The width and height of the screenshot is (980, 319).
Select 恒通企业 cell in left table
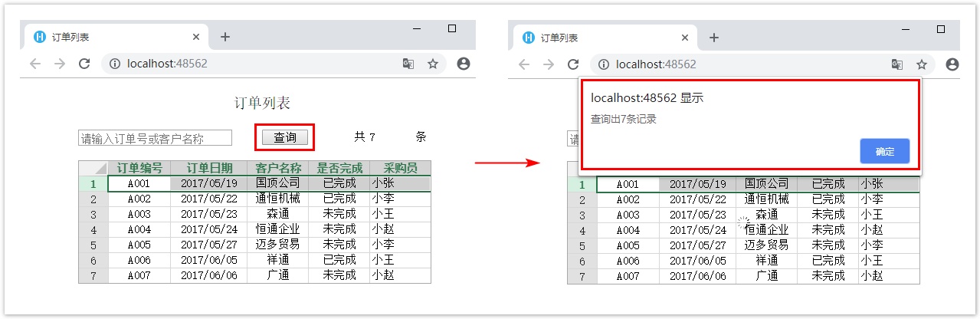(x=278, y=229)
